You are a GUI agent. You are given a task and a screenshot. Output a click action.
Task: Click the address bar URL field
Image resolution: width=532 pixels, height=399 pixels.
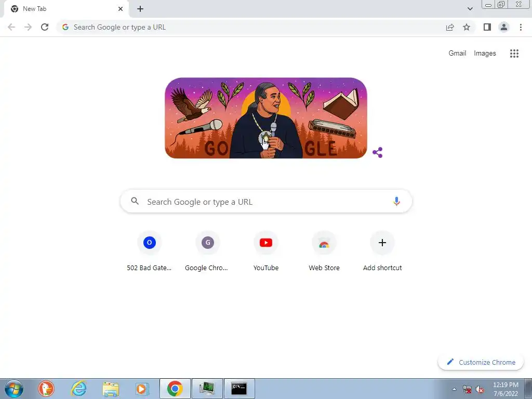point(251,27)
